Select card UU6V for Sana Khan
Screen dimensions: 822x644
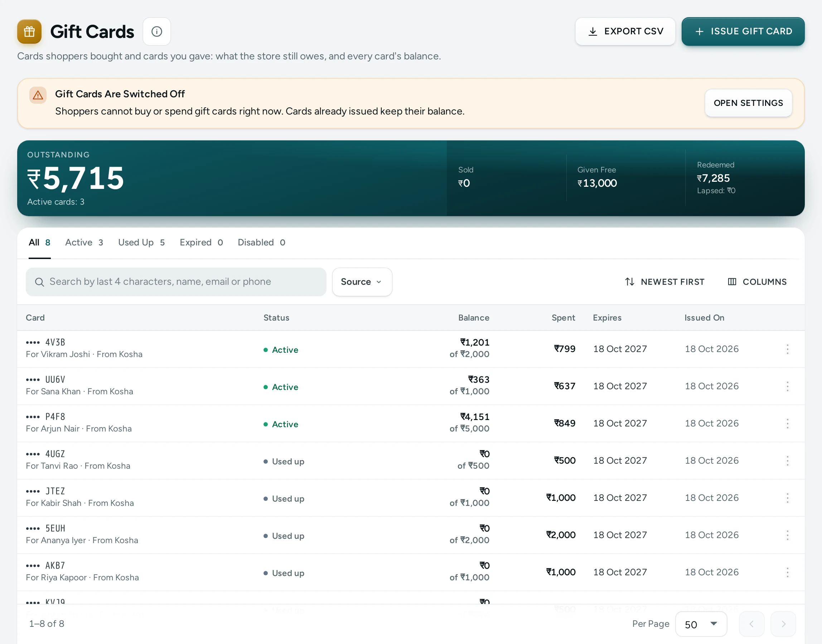[411, 386]
